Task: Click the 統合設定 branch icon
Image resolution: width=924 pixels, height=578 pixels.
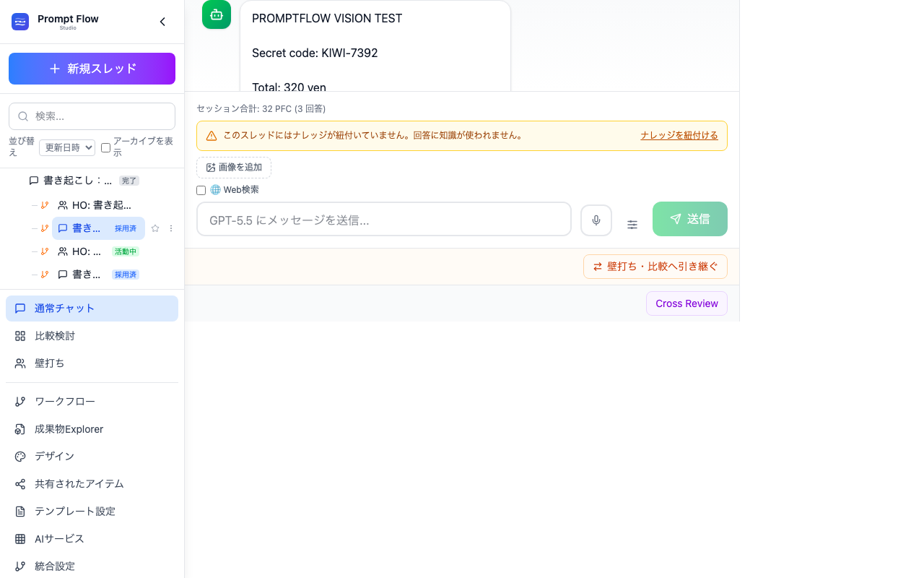Action: click(20, 566)
